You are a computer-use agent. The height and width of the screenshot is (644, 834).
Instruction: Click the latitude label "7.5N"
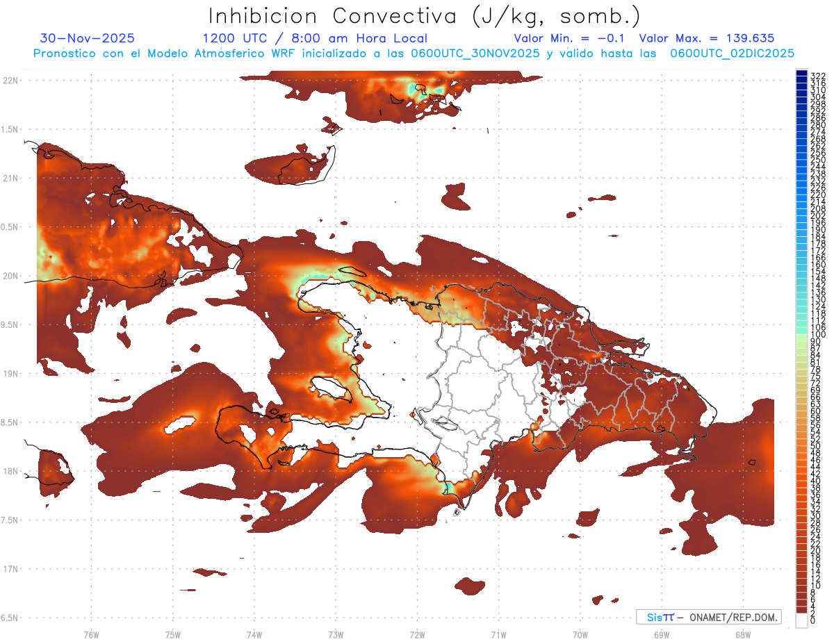10,520
